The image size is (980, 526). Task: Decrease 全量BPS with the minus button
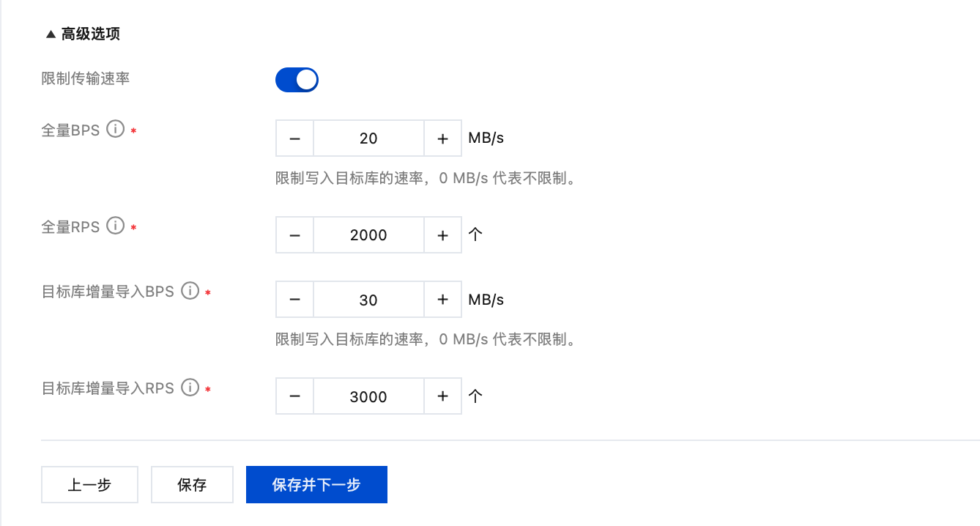coord(295,138)
